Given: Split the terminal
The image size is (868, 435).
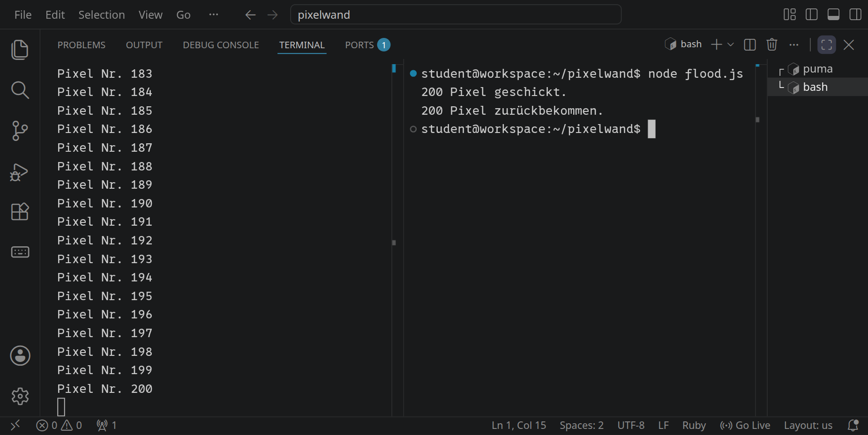Looking at the screenshot, I should coord(750,45).
